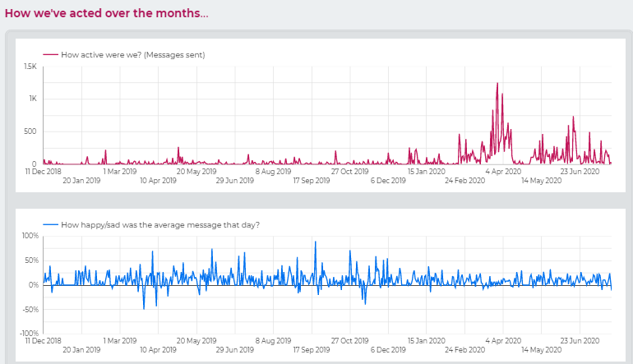Click the blue legend line for happy/sad series
This screenshot has width=633, height=364.
tap(50, 224)
